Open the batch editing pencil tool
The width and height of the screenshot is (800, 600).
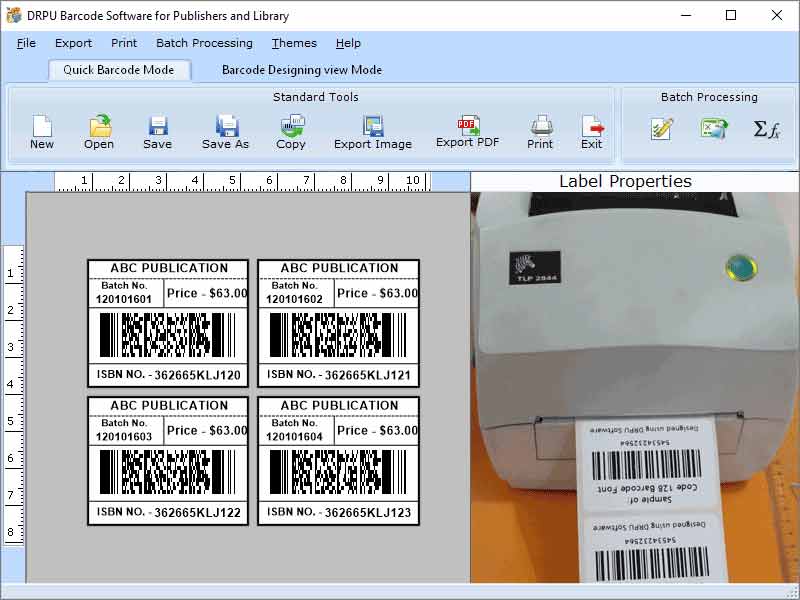pos(661,130)
